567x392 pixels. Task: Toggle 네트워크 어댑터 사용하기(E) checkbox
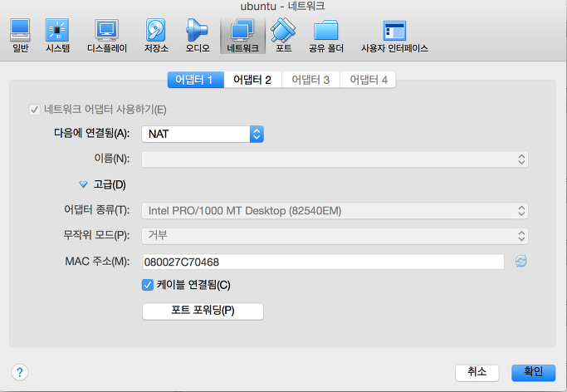tap(34, 110)
